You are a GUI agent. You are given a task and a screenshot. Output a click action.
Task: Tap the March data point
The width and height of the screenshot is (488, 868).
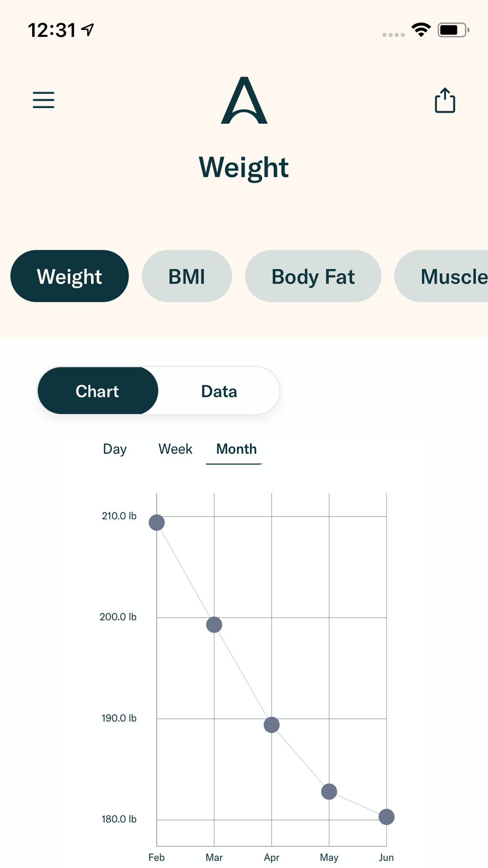(214, 625)
